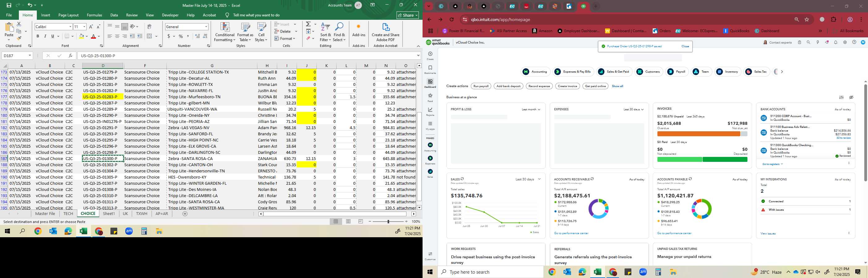Open the General number format dropdown
868x278 pixels.
206,27
